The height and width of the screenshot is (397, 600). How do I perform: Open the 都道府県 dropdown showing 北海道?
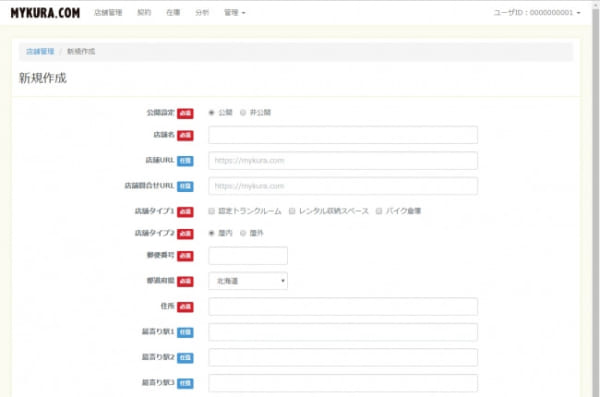(248, 281)
